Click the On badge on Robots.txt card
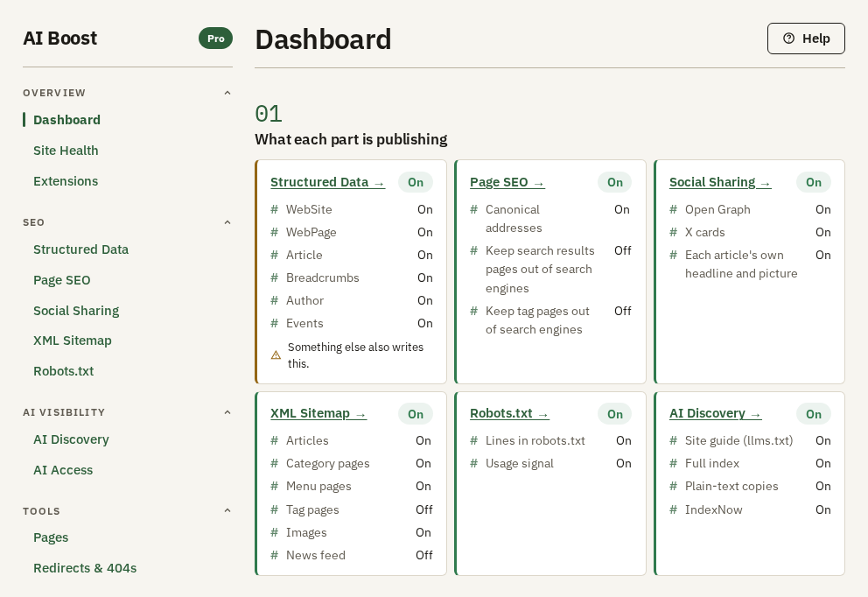Image resolution: width=868 pixels, height=597 pixels. 614,414
